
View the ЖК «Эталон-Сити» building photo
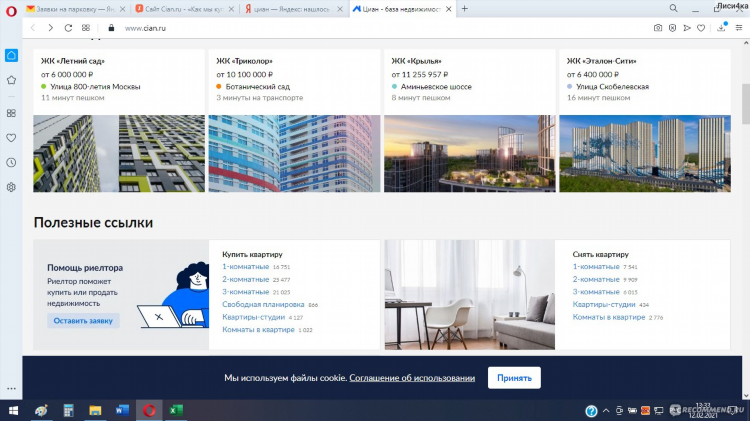[645, 154]
